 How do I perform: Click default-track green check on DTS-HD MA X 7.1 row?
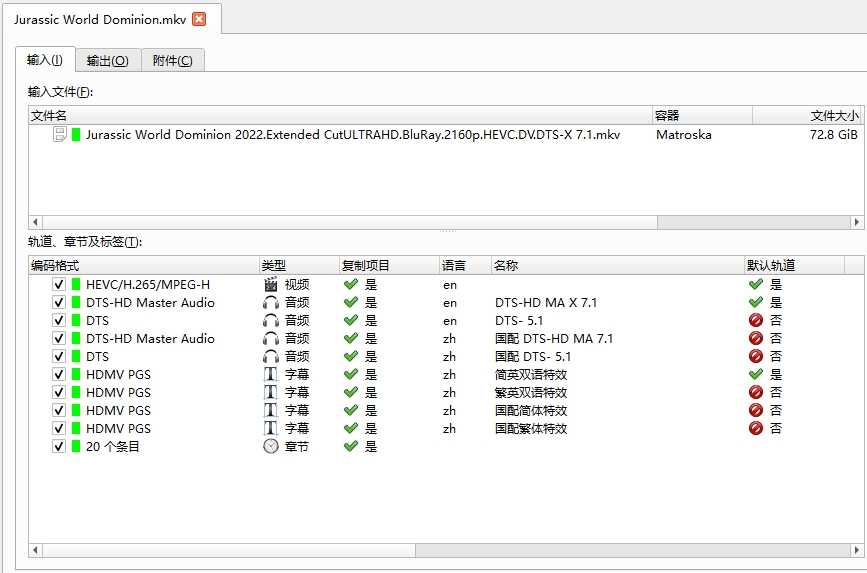(x=755, y=303)
